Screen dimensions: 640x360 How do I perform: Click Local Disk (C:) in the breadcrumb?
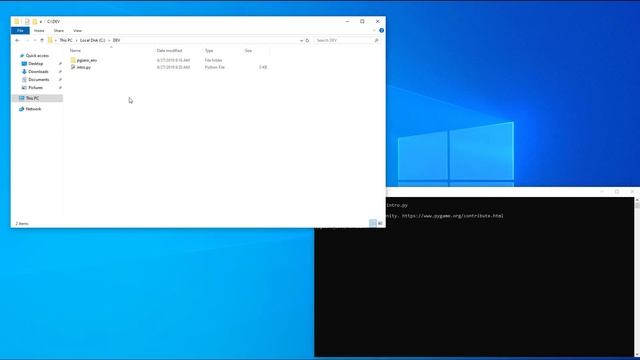click(93, 40)
